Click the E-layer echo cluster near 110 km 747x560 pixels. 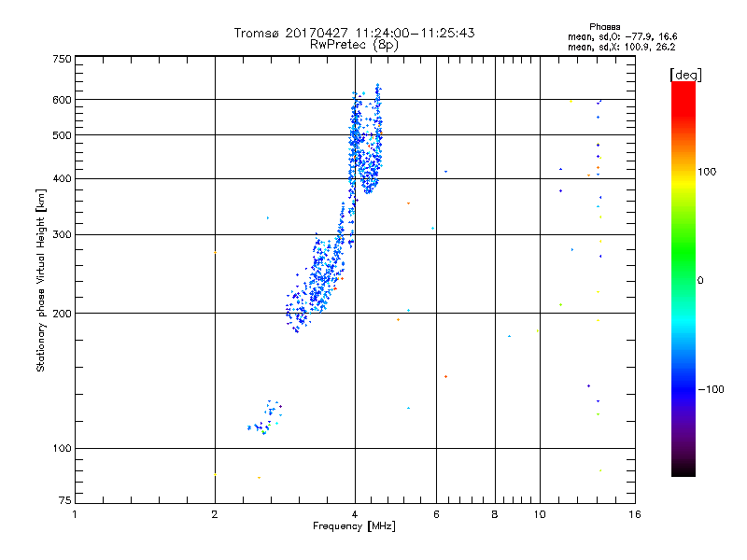click(x=265, y=417)
